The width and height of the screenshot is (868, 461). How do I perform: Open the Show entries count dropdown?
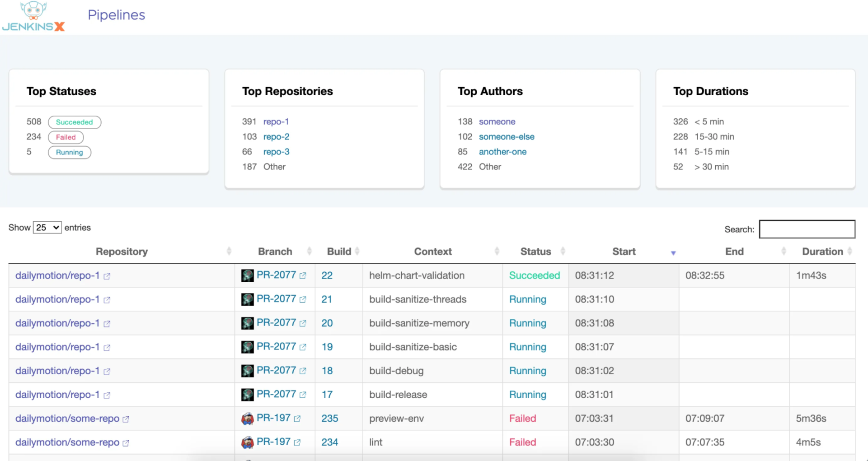coord(47,228)
